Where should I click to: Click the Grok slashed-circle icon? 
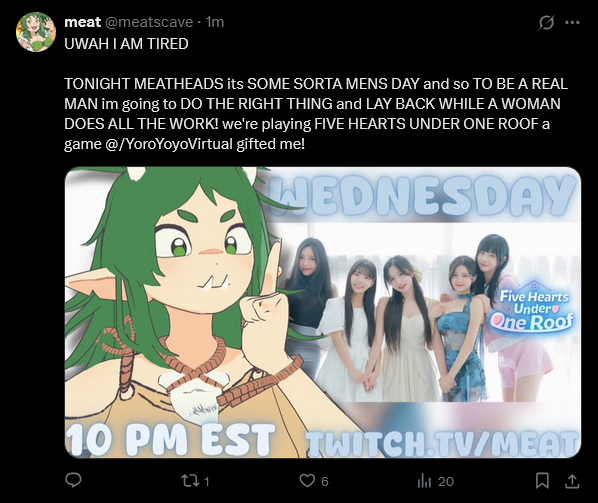click(x=546, y=23)
